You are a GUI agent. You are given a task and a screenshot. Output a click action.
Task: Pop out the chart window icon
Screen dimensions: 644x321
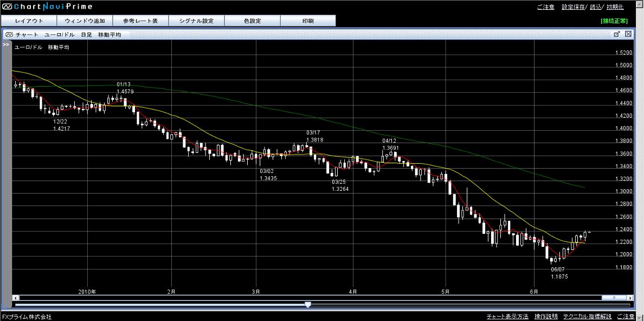tap(616, 35)
